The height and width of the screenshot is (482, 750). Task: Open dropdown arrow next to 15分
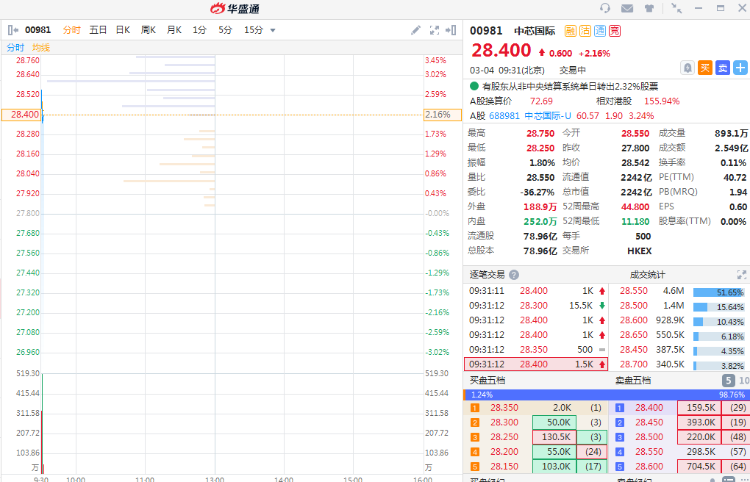(275, 30)
